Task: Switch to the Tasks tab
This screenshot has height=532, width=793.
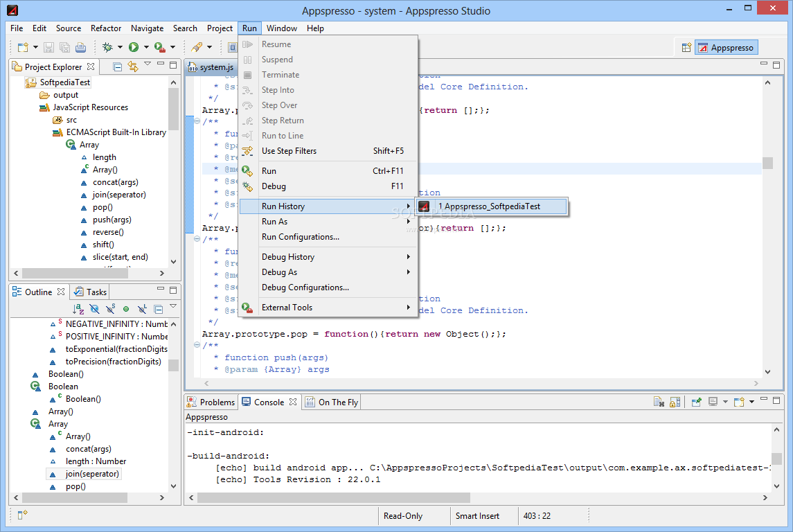Action: click(x=90, y=292)
